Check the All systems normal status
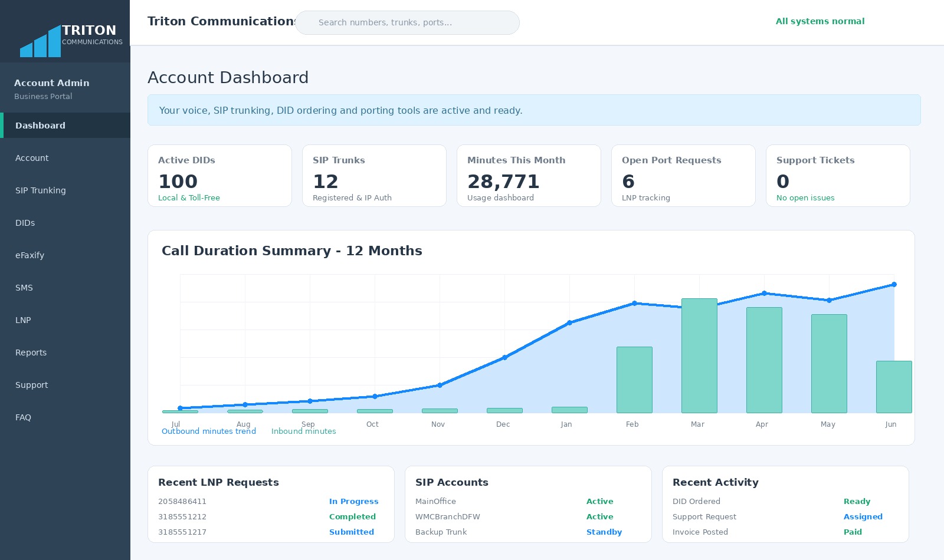Viewport: 944px width, 560px height. pyautogui.click(x=820, y=21)
